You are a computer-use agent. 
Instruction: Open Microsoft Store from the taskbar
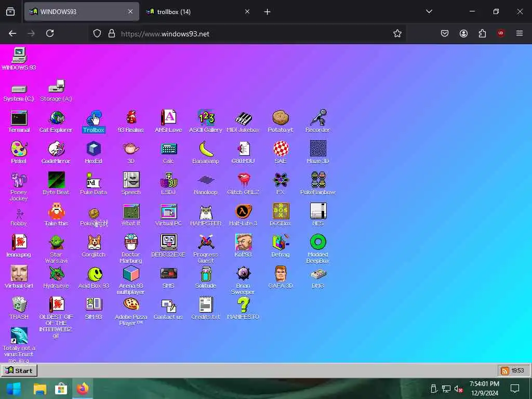61,389
